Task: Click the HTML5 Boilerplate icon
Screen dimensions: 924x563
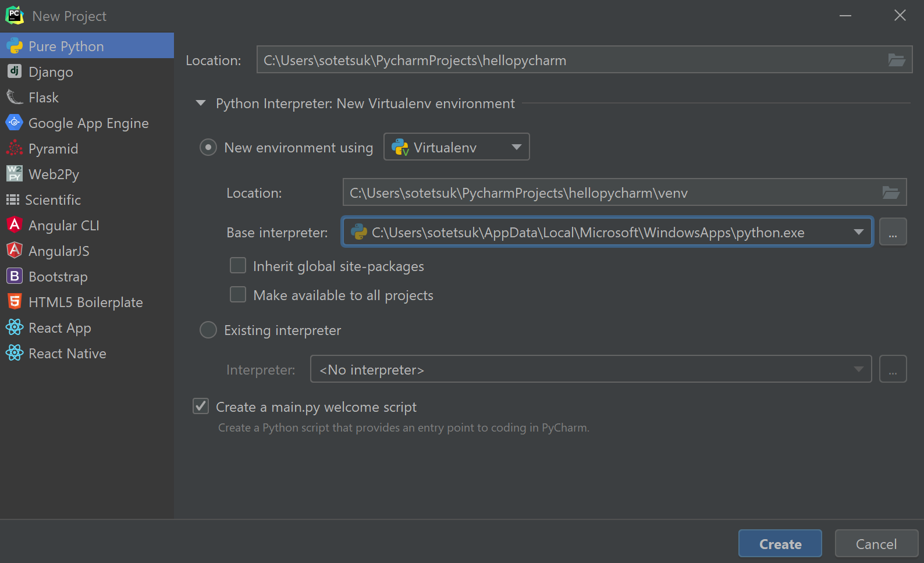Action: (15, 301)
